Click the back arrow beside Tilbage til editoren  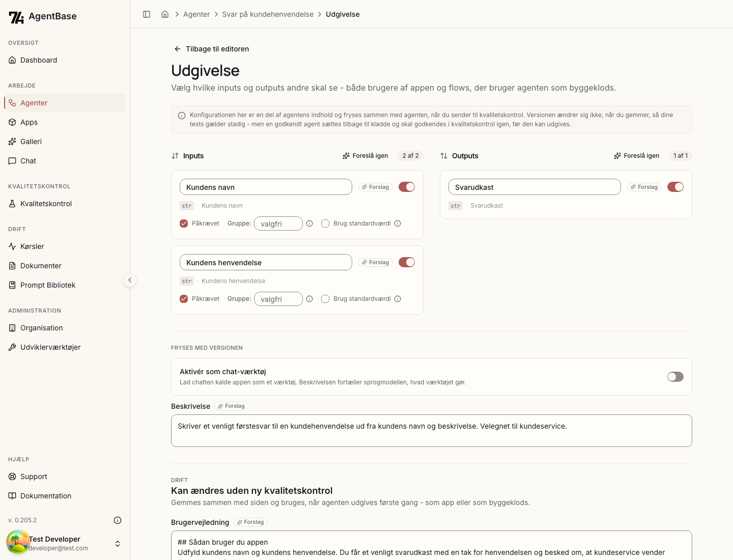click(x=178, y=49)
